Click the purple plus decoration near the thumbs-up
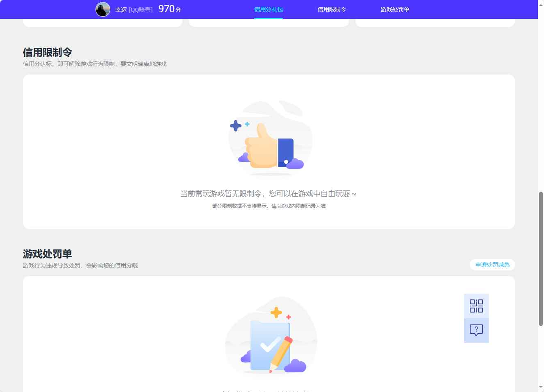 point(236,126)
